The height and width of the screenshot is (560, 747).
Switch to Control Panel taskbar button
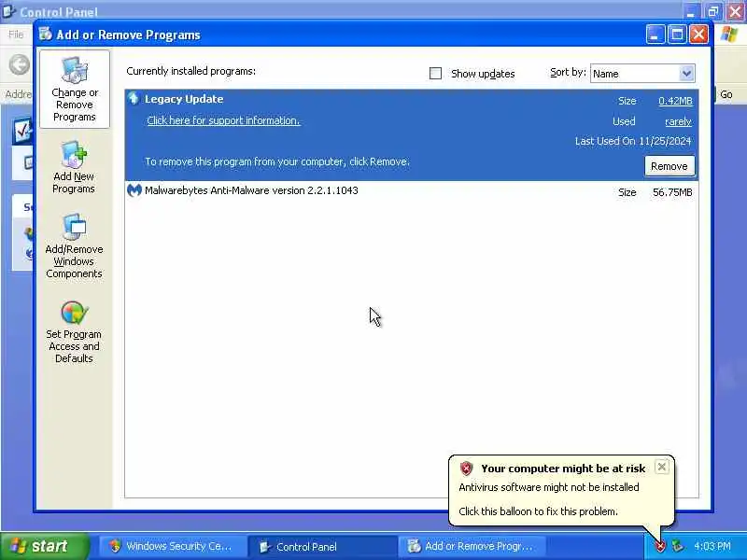[x=321, y=546]
